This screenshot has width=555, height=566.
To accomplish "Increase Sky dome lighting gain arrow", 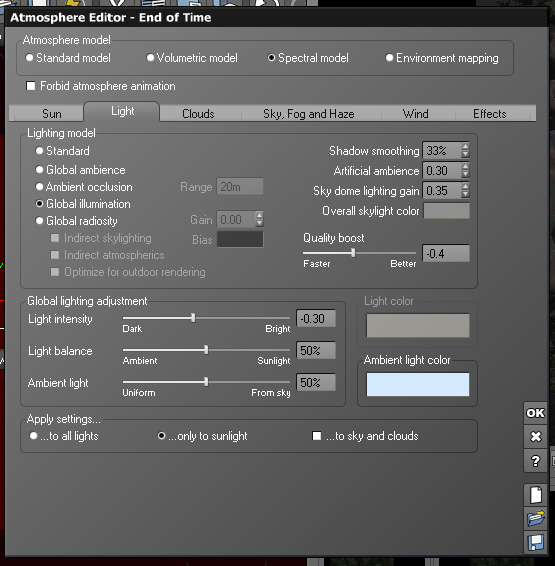I will pyautogui.click(x=465, y=186).
